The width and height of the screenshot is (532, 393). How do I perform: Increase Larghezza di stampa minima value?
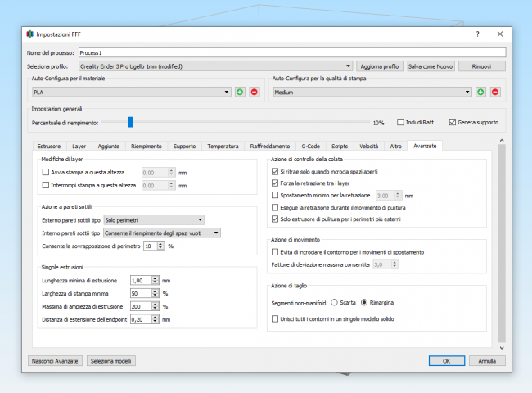tap(156, 291)
